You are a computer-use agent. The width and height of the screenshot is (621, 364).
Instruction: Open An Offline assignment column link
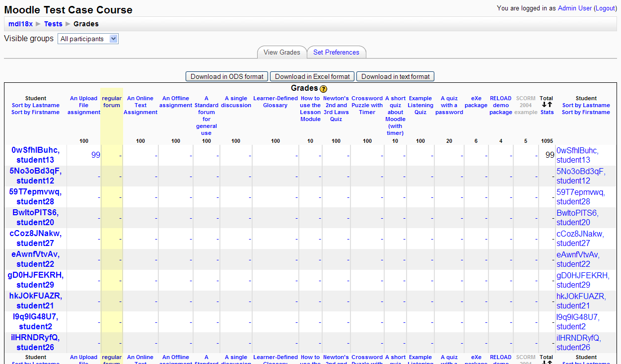pos(176,102)
